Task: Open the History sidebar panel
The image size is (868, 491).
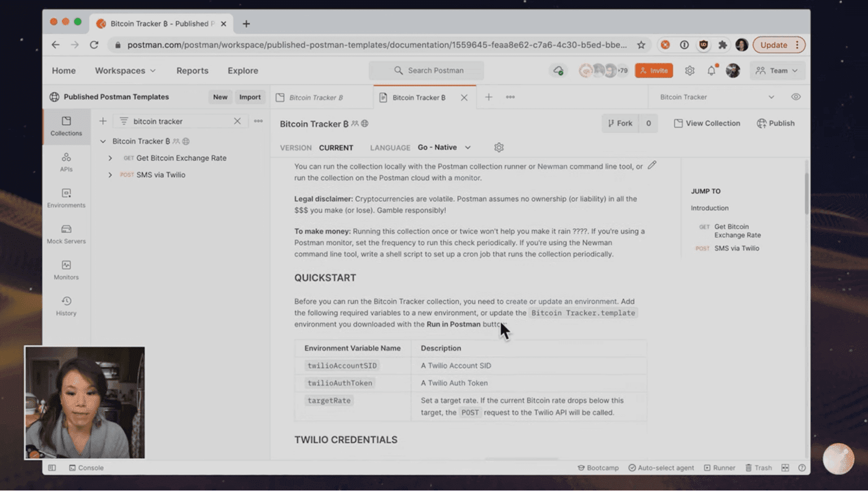Action: pos(66,306)
